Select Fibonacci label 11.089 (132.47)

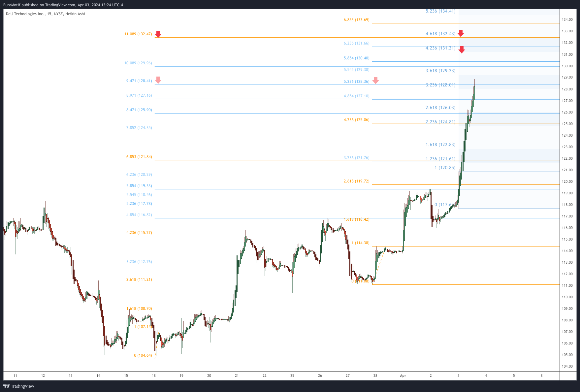coord(138,34)
